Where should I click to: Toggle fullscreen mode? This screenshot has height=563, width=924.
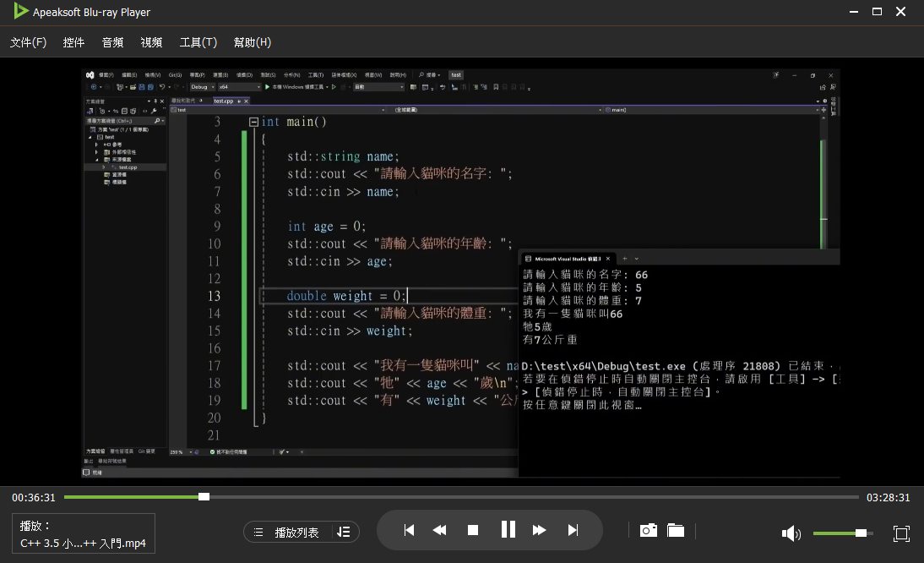pos(901,533)
